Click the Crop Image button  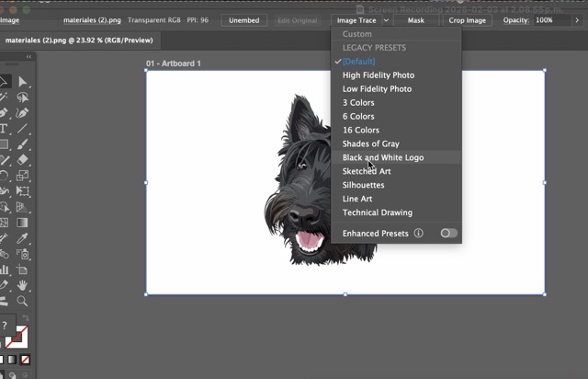(x=468, y=20)
